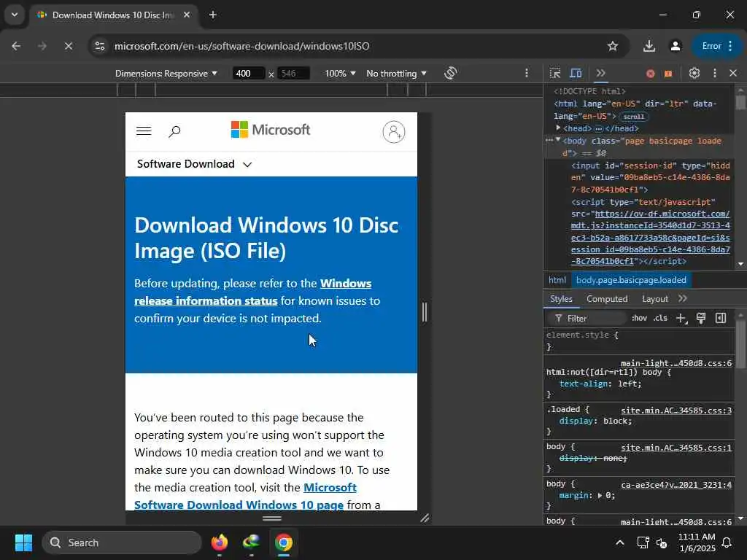Add a new style rule

[681, 318]
